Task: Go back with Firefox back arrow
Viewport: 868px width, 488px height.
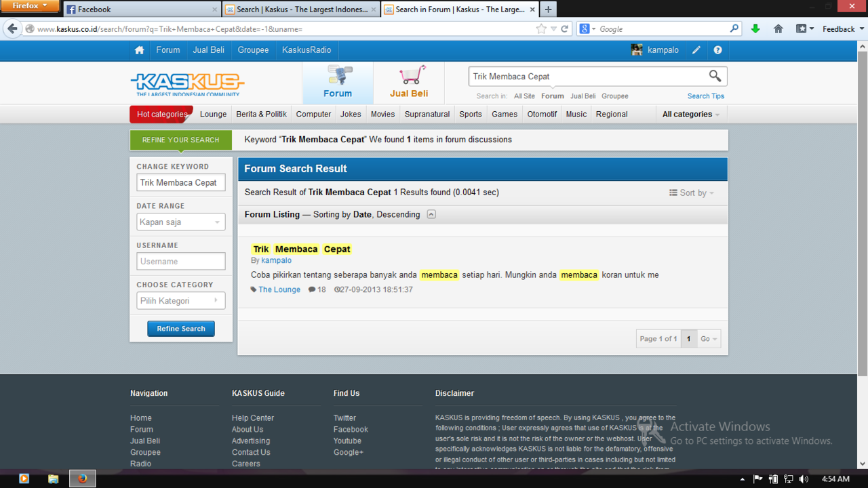Action: tap(12, 29)
